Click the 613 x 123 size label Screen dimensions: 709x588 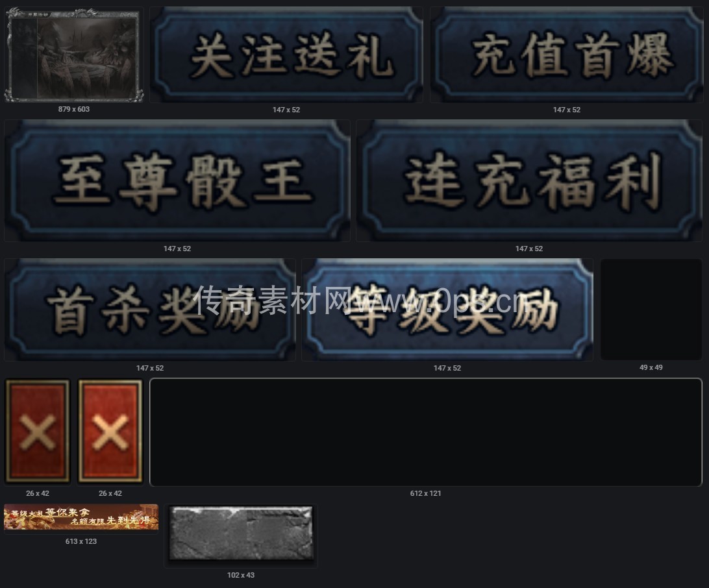click(81, 541)
